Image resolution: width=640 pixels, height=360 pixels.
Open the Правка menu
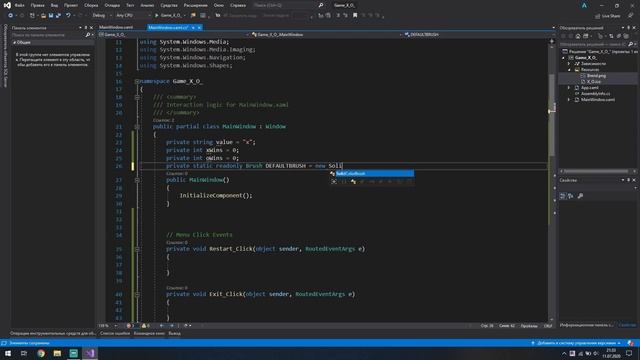tap(37, 5)
